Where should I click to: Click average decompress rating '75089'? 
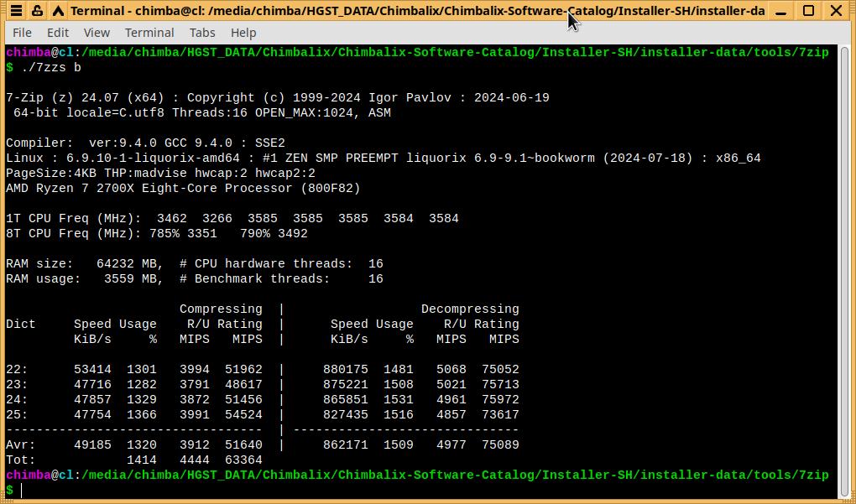501,445
